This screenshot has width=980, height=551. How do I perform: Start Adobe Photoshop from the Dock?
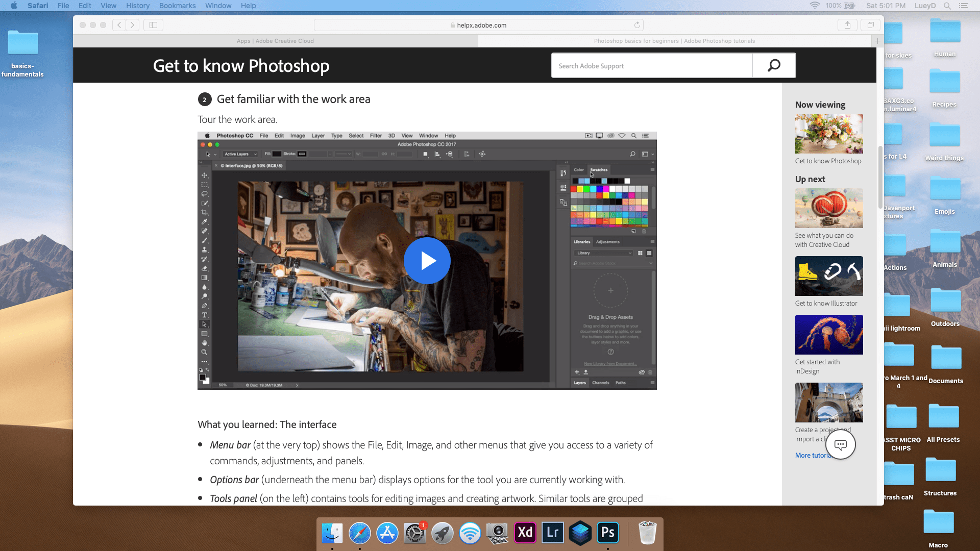[x=608, y=533]
